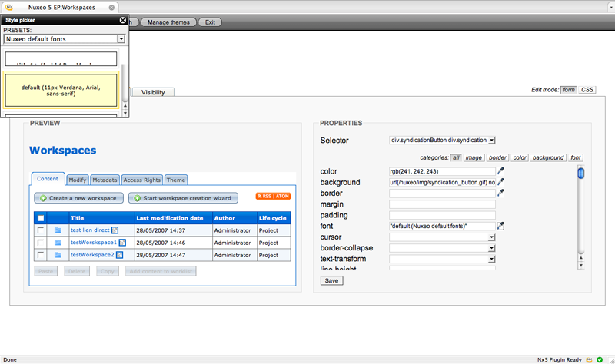Click the padding input field
The image size is (615, 364).
click(x=442, y=215)
